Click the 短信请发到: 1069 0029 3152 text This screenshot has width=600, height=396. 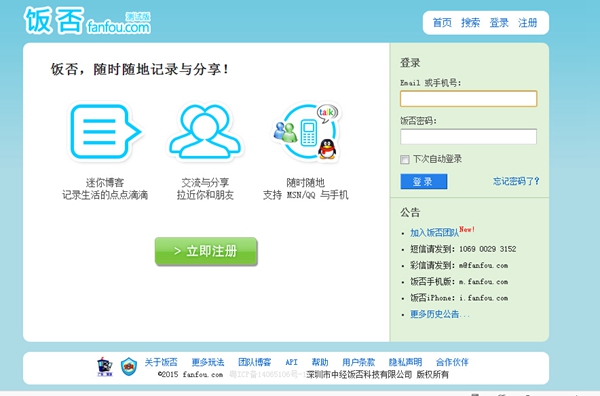point(463,249)
